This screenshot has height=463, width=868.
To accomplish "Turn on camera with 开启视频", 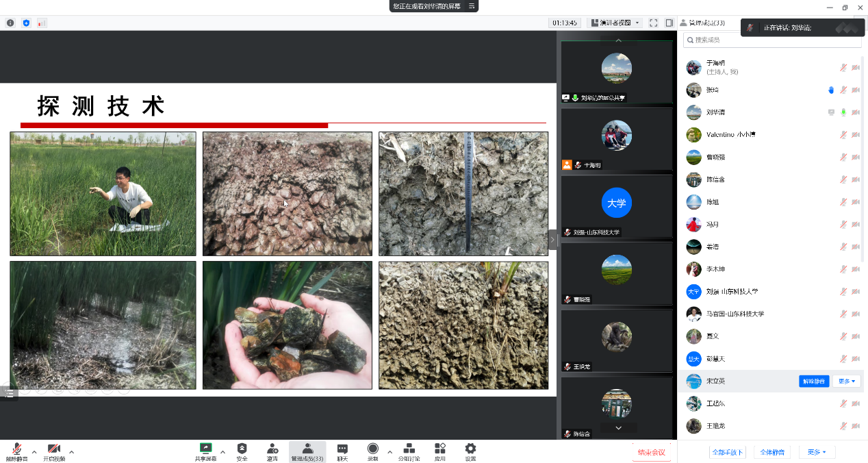I will [54, 449].
